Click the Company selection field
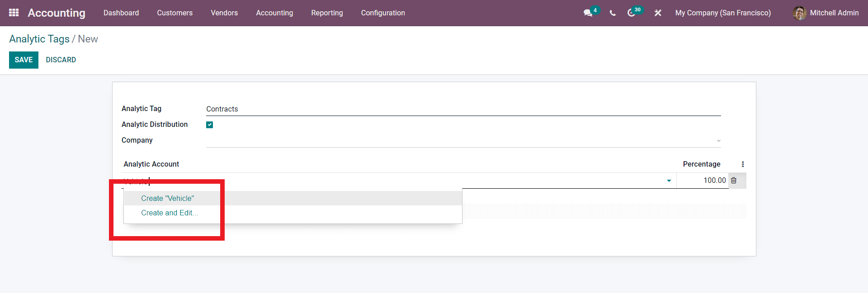This screenshot has height=293, width=868. coord(463,140)
